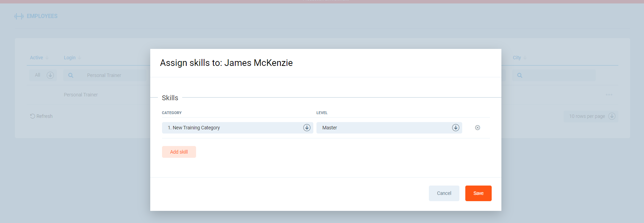Click the sort arrow next to Active
This screenshot has width=644, height=223.
coord(47,58)
